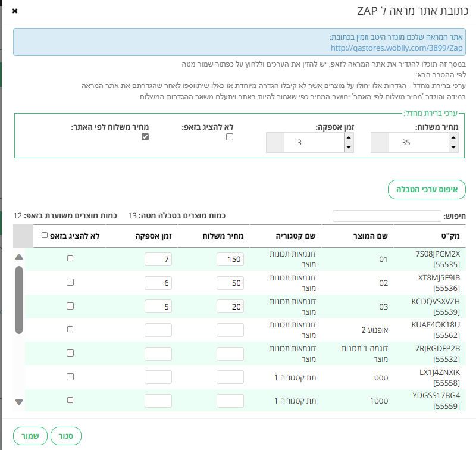This screenshot has height=450, width=476.
Task: Increase the default shipping price (35) with up arrow
Action: click(x=453, y=137)
